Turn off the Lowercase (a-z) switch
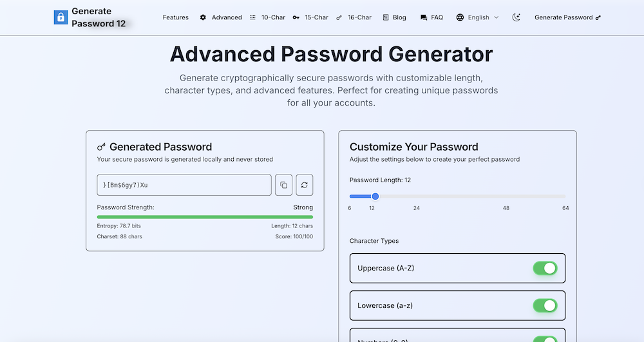The height and width of the screenshot is (342, 644). point(545,305)
